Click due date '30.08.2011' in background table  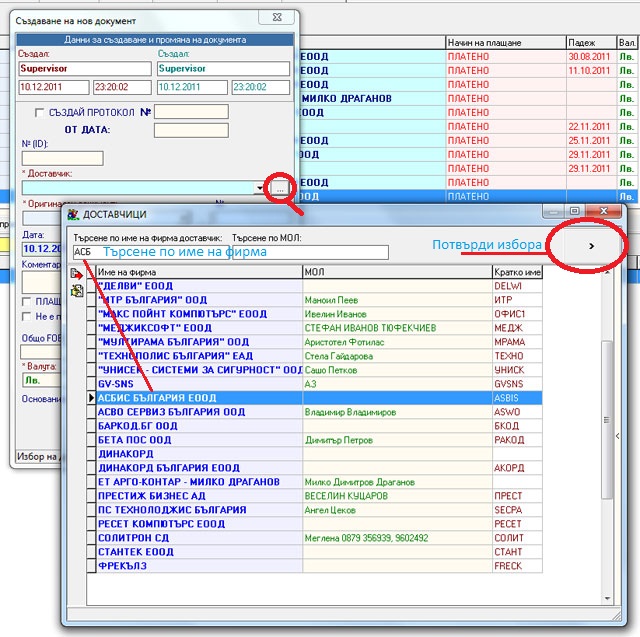(591, 57)
